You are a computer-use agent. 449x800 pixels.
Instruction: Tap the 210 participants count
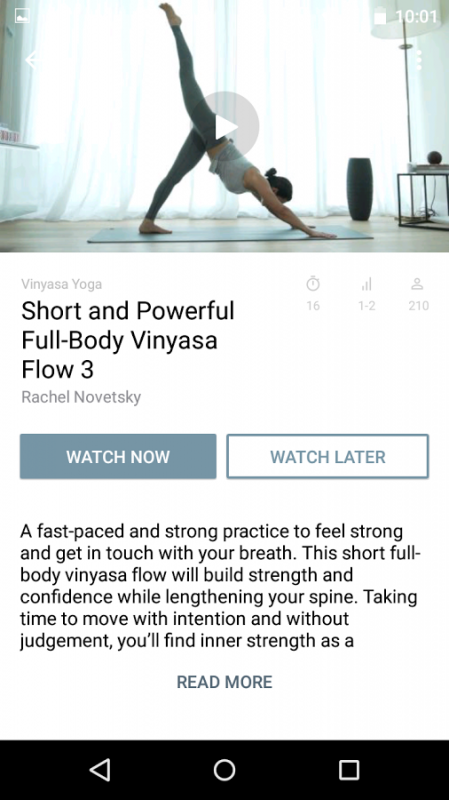tap(418, 306)
